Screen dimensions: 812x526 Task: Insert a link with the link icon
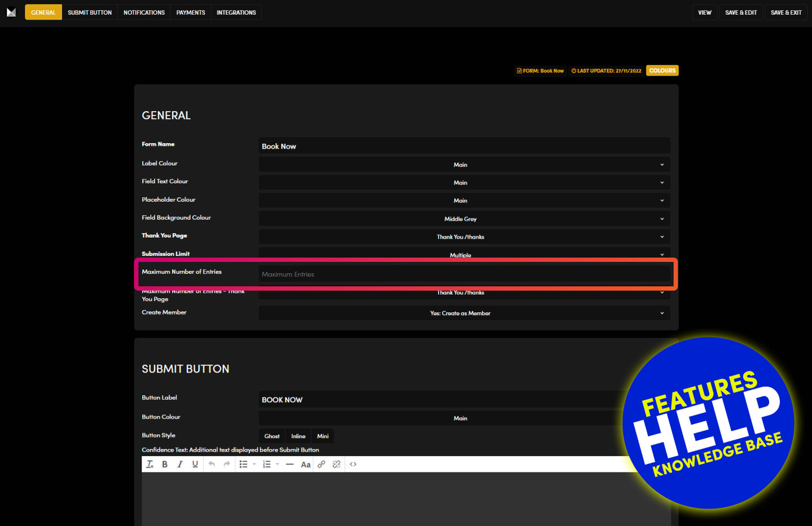[321, 465]
